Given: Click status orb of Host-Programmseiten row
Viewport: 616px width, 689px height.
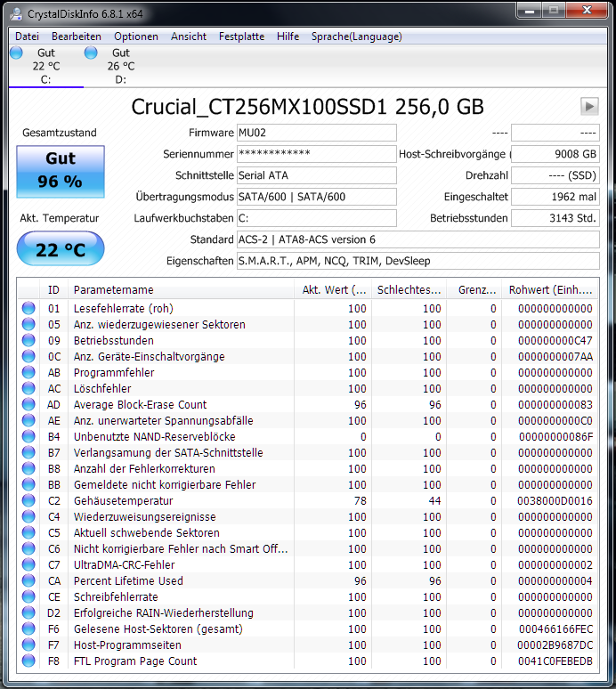Looking at the screenshot, I should tap(28, 645).
